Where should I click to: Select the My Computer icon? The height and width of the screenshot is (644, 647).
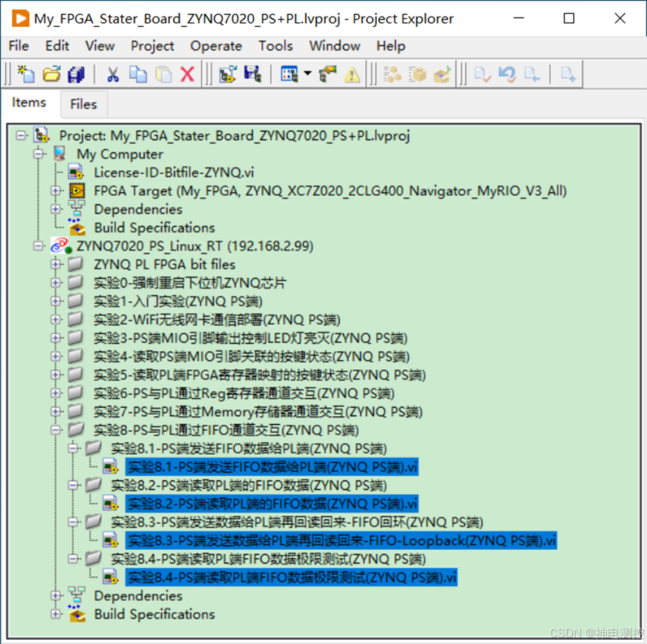tap(60, 154)
